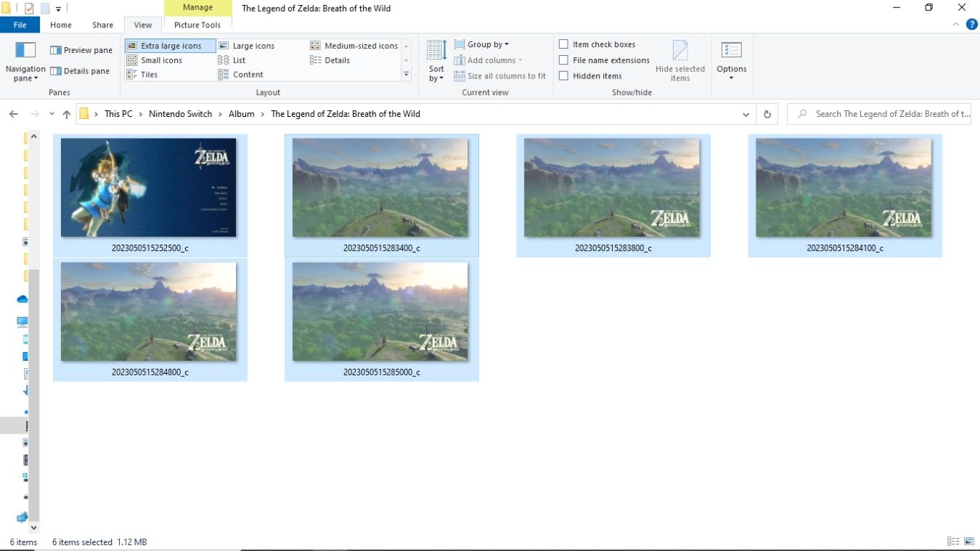Switch to large thumbnails view in status bar
Screen dimensions: 980x551
click(x=969, y=542)
